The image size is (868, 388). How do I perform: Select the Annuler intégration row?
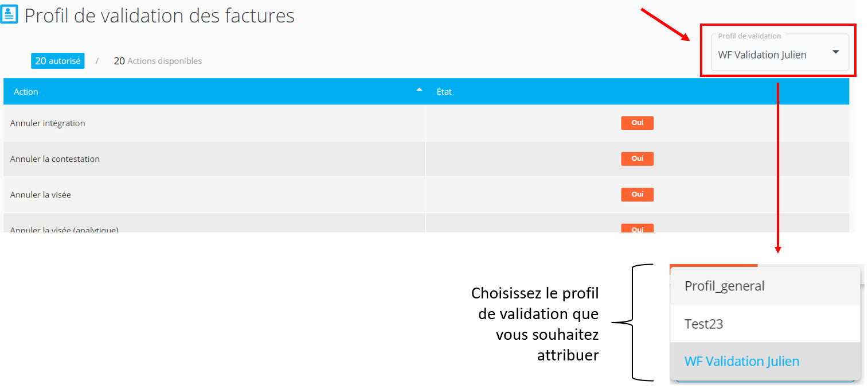(426, 123)
